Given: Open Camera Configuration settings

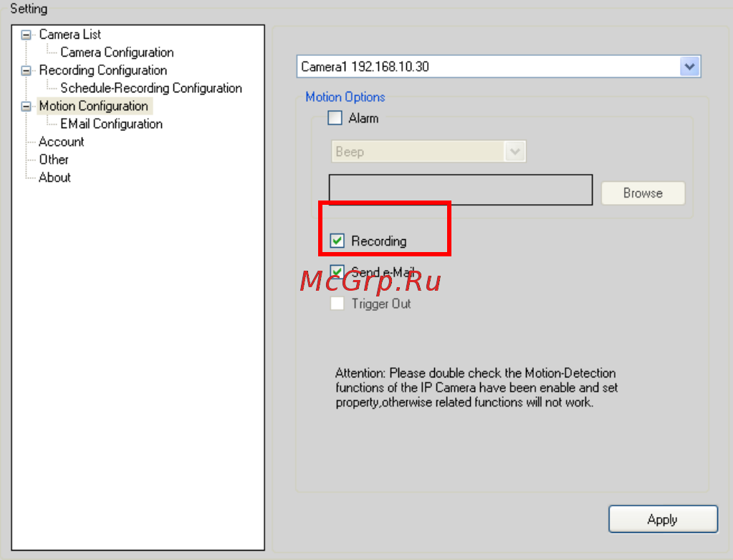Looking at the screenshot, I should (x=117, y=52).
